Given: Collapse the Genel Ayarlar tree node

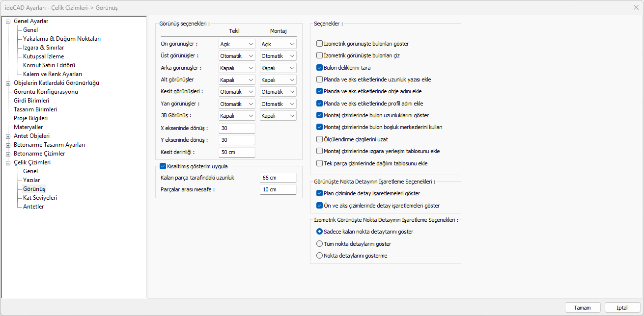Looking at the screenshot, I should pyautogui.click(x=8, y=21).
